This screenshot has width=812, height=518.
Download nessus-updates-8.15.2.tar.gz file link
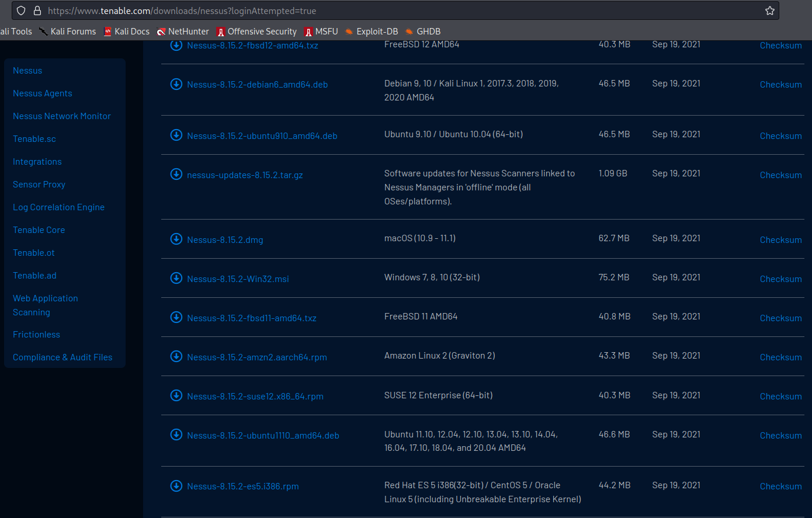click(245, 175)
